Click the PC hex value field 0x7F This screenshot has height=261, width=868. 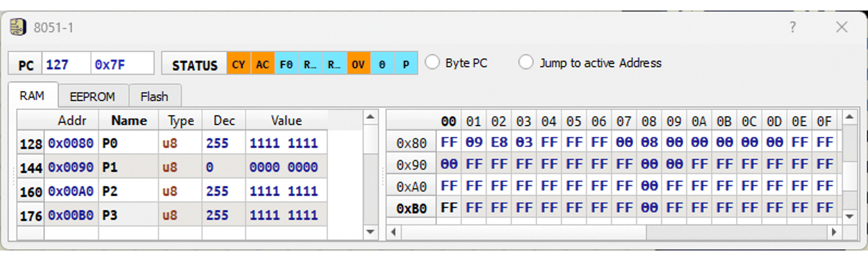[122, 64]
